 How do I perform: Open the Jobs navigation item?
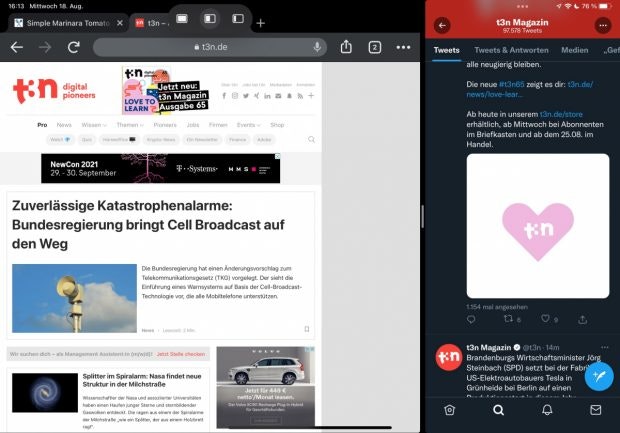click(x=193, y=125)
